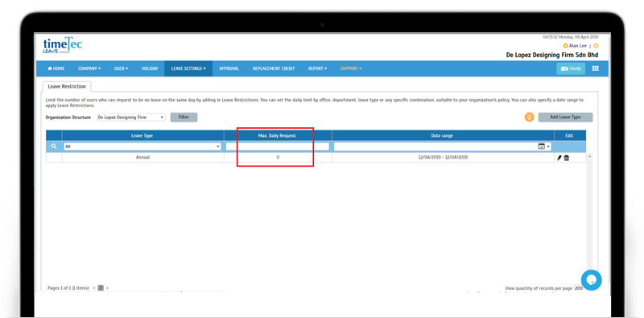Click the TimeTec Leave logo
Screen dimensions: 644x318
[63, 45]
